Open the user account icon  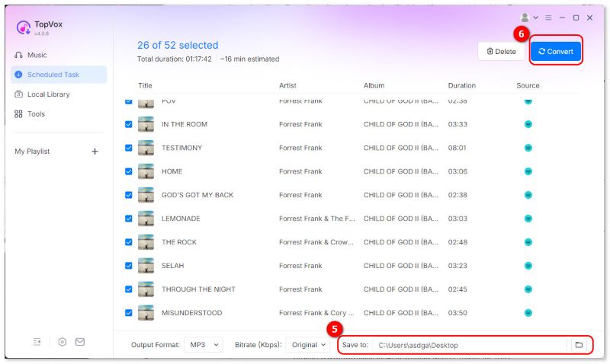pyautogui.click(x=525, y=18)
